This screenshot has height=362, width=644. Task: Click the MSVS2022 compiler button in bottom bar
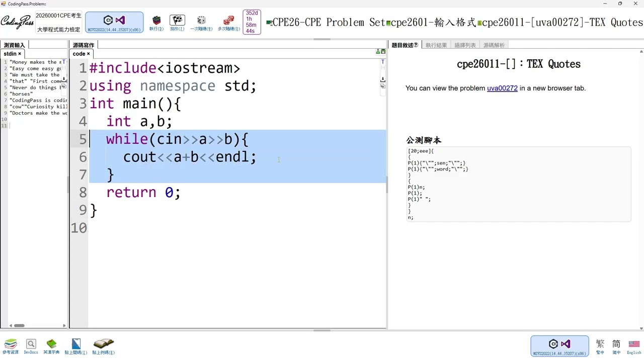tap(559, 346)
